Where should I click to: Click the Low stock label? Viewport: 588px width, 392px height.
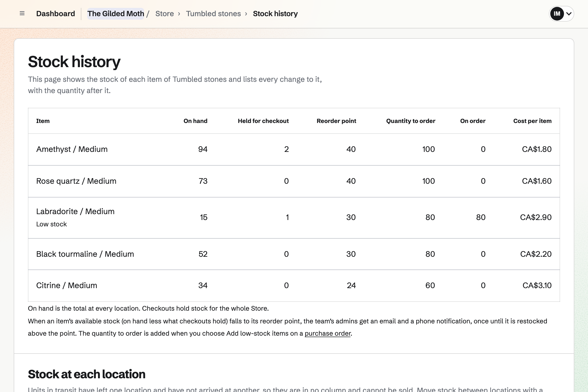click(x=51, y=224)
